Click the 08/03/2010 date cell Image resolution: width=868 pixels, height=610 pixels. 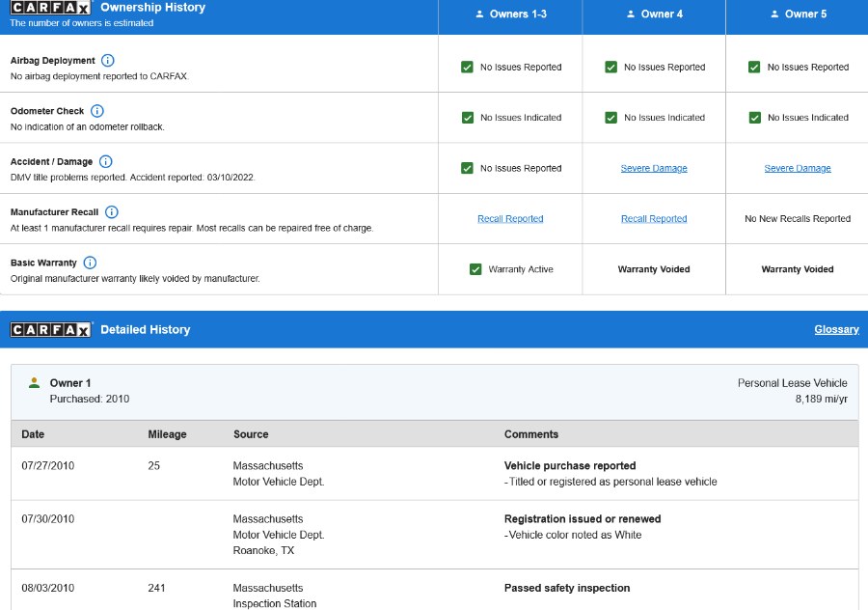coord(47,588)
